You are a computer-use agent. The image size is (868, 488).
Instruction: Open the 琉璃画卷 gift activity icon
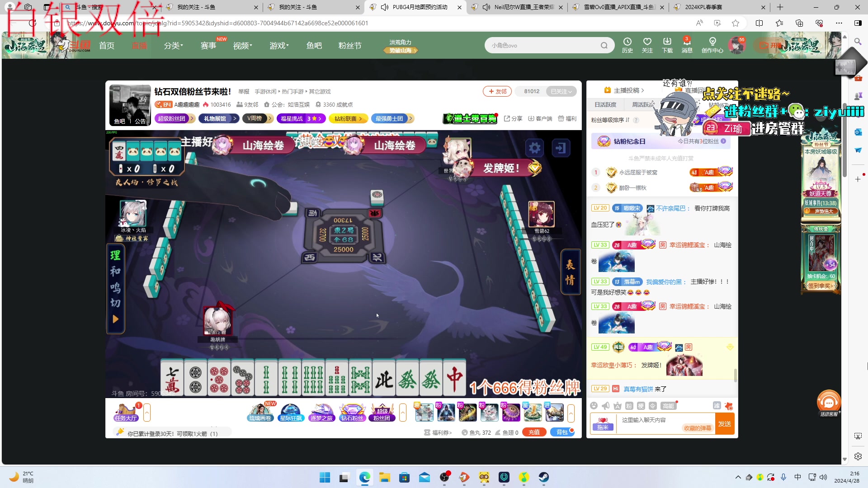[260, 412]
